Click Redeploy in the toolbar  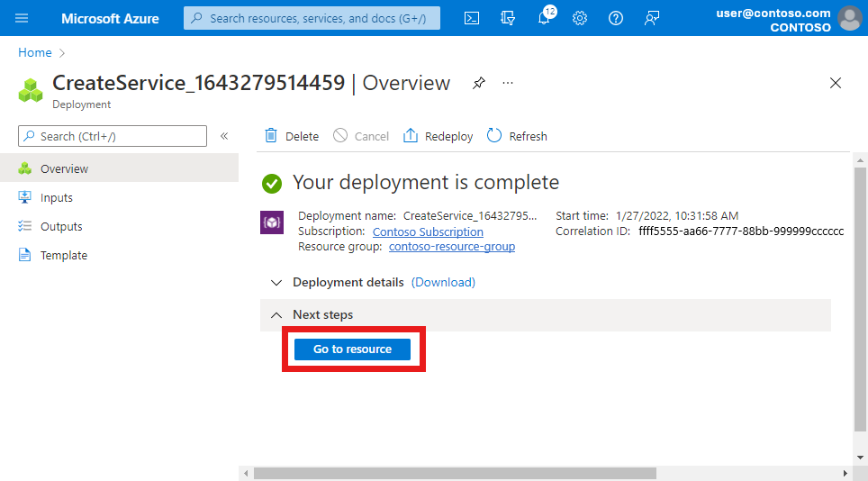coord(438,136)
